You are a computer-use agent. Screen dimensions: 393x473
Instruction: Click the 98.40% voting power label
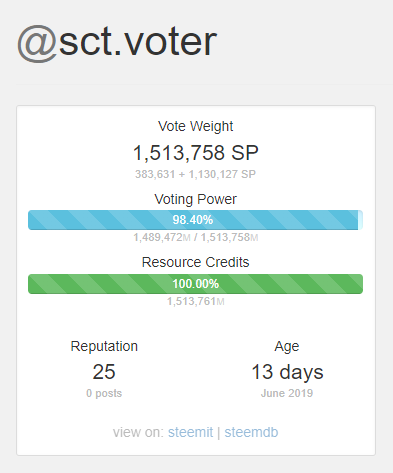coord(193,220)
